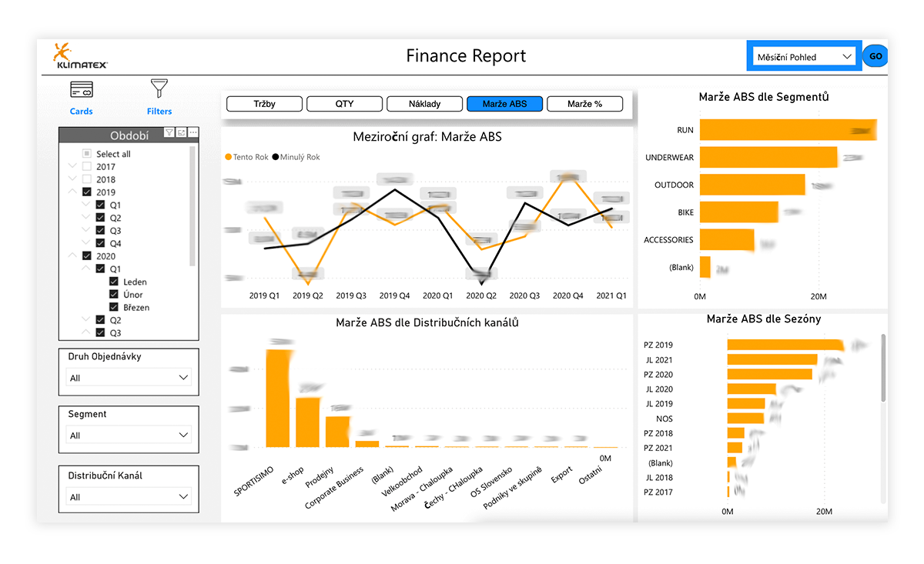Click the Období slicer vertical scrollbar
The height and width of the screenshot is (564, 924).
(192, 205)
